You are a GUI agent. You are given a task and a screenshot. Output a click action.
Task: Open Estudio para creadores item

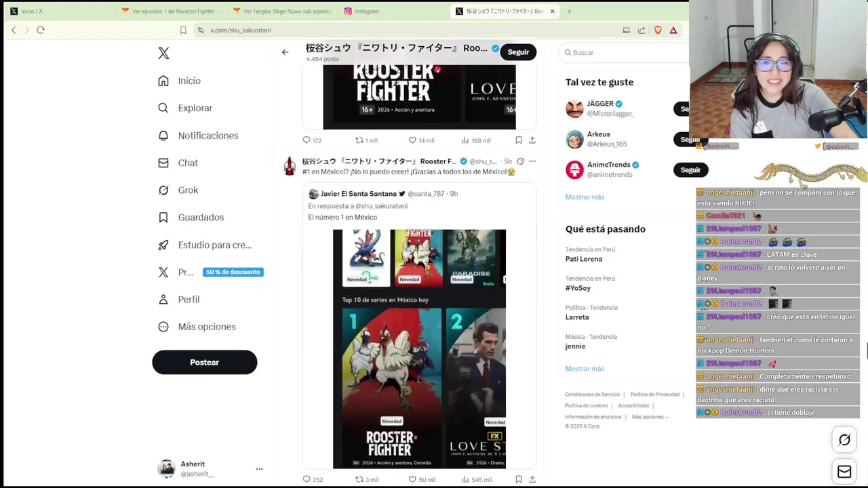pos(204,245)
